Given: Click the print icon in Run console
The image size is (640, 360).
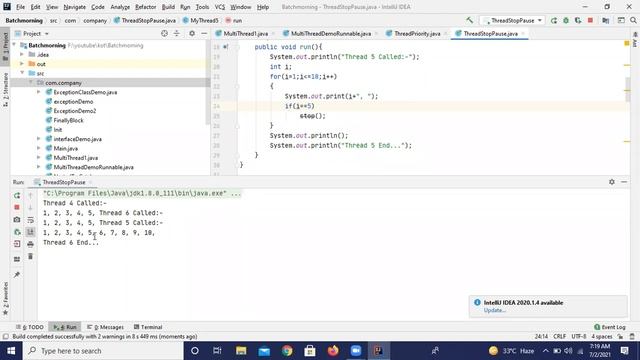Looking at the screenshot, I should pos(30,244).
